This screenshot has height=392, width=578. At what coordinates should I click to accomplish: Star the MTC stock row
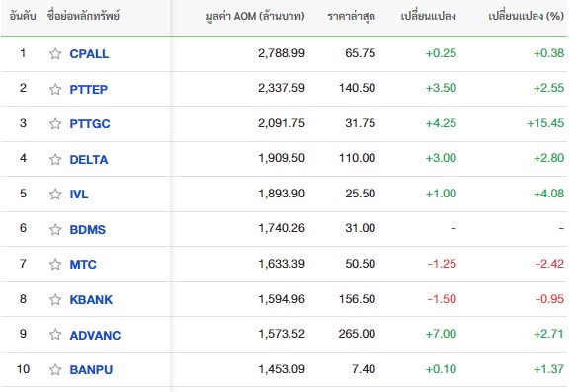point(55,265)
